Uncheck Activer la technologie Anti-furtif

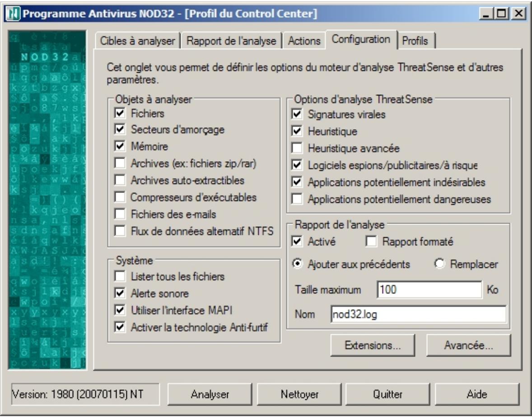pyautogui.click(x=120, y=327)
